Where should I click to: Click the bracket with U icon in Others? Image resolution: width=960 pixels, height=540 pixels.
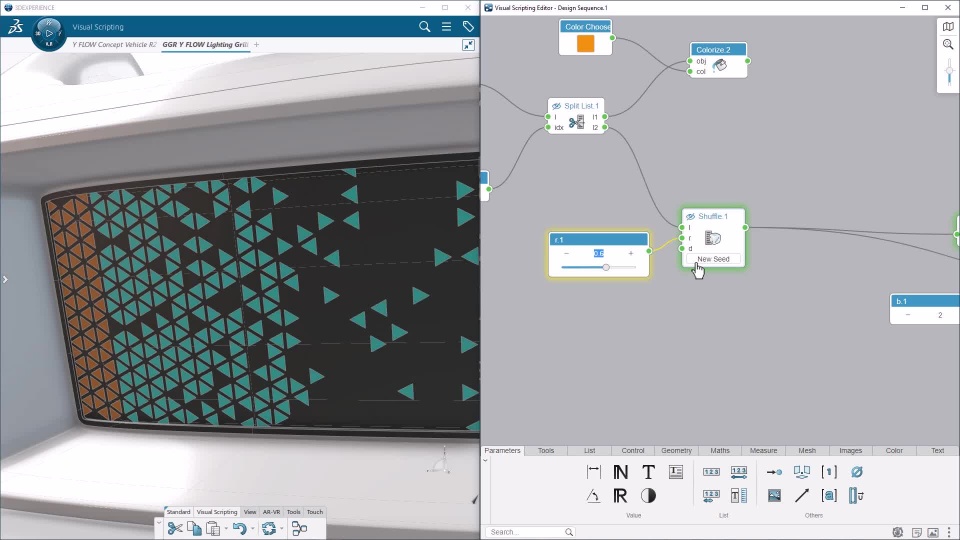[857, 495]
